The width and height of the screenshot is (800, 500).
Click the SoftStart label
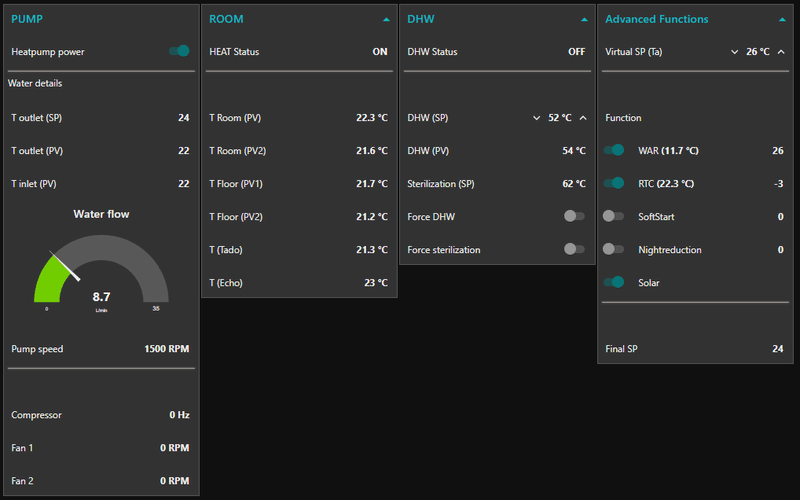[656, 217]
